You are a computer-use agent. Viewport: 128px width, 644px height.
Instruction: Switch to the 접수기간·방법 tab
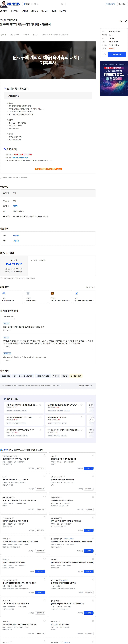[x=15, y=35]
